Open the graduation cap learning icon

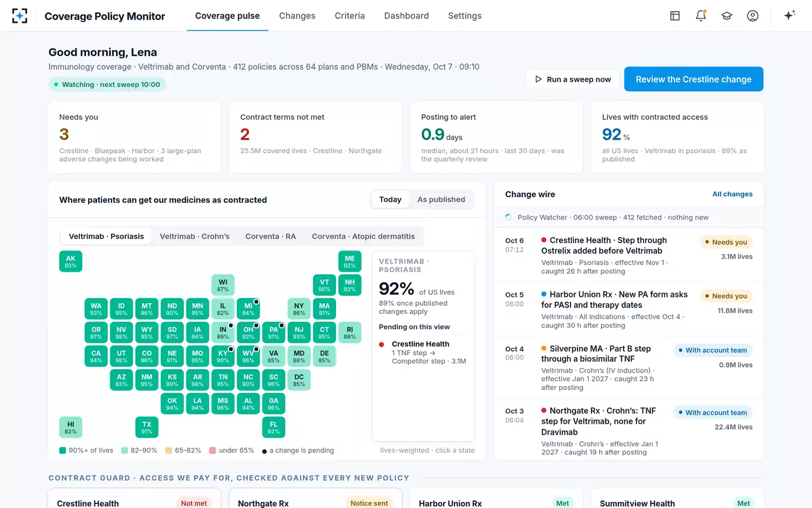(x=727, y=16)
